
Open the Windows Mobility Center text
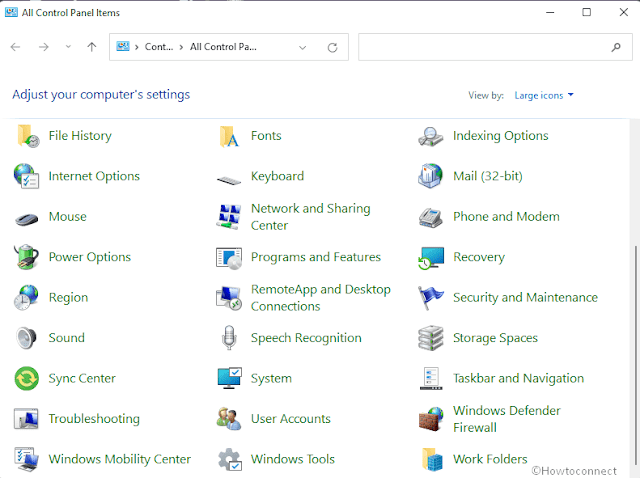[x=120, y=459]
